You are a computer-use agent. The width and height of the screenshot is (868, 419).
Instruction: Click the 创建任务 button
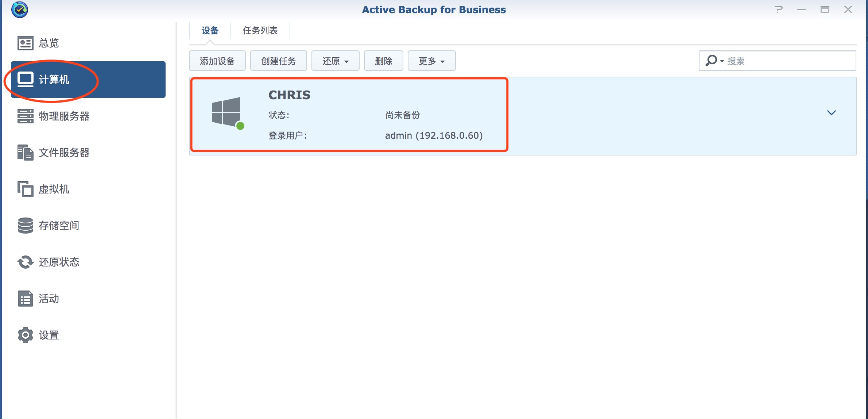pyautogui.click(x=279, y=61)
